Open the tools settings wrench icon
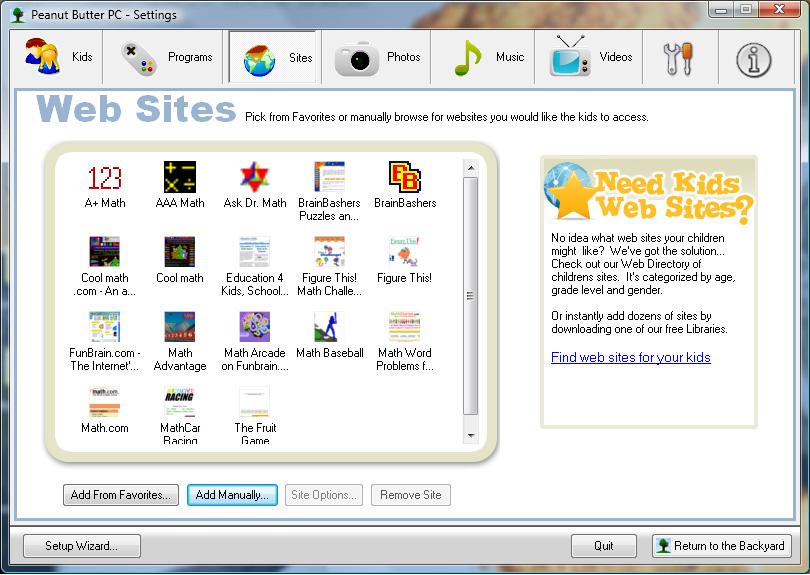This screenshot has width=810, height=575. 680,57
